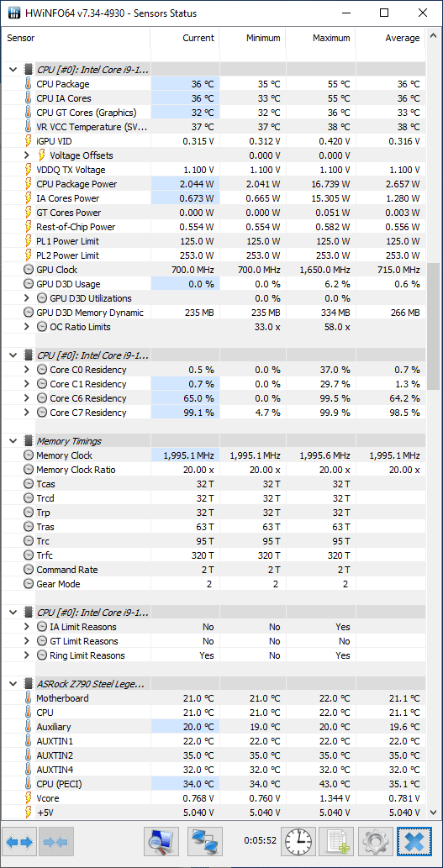
Task: Open the monitor with magnifier sensor icon
Action: pos(161,842)
